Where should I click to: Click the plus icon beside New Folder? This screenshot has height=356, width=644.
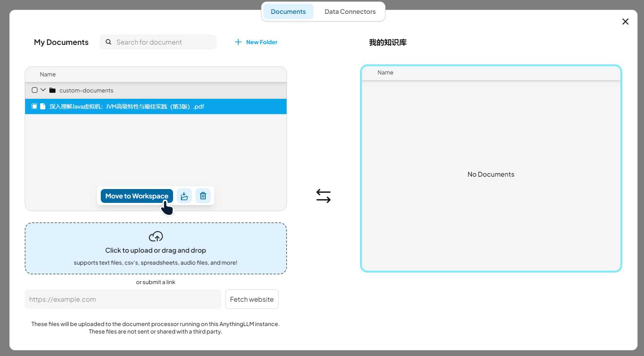tap(238, 42)
